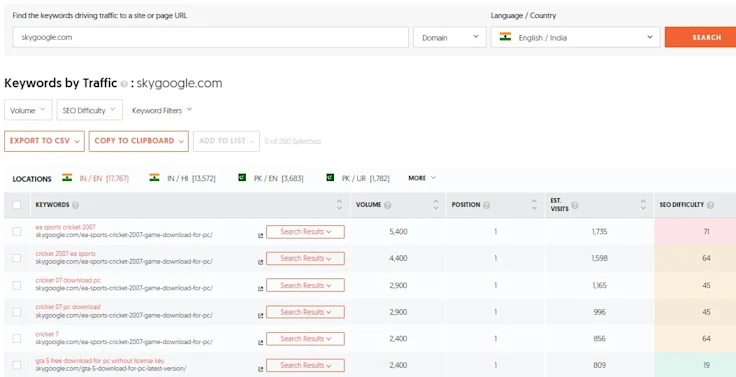Screen dimensions: 736x377
Task: Sort table by POSITION column arrows
Action: (534, 205)
